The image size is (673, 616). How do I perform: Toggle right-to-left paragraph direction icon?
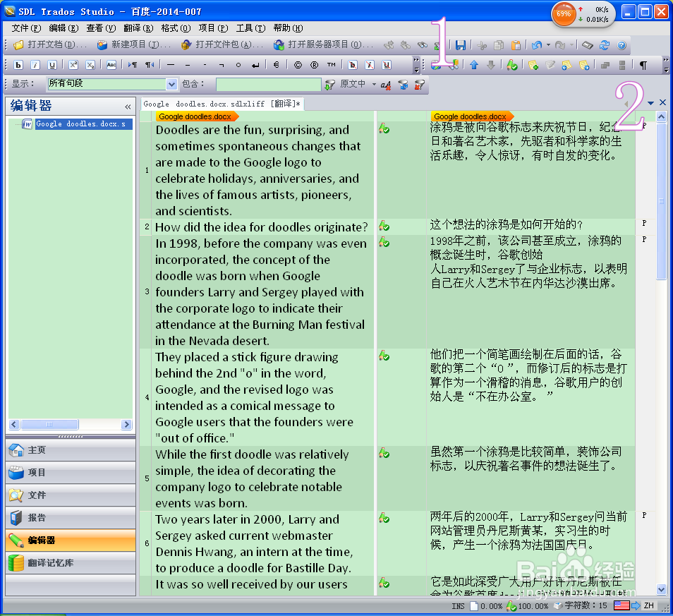pyautogui.click(x=150, y=65)
